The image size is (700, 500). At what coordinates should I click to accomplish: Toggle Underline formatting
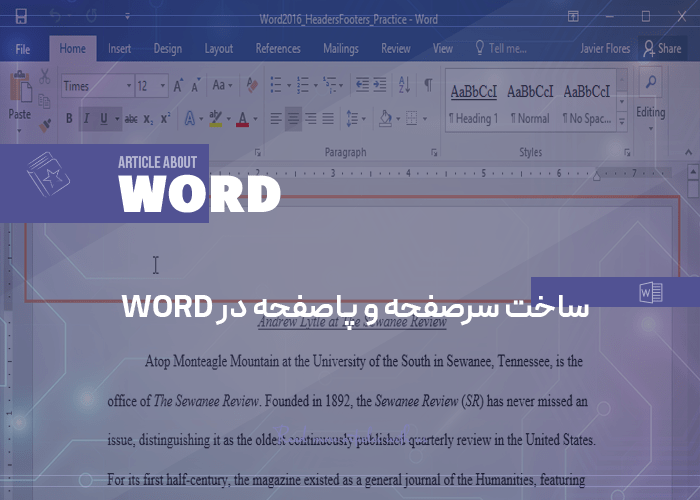[104, 119]
